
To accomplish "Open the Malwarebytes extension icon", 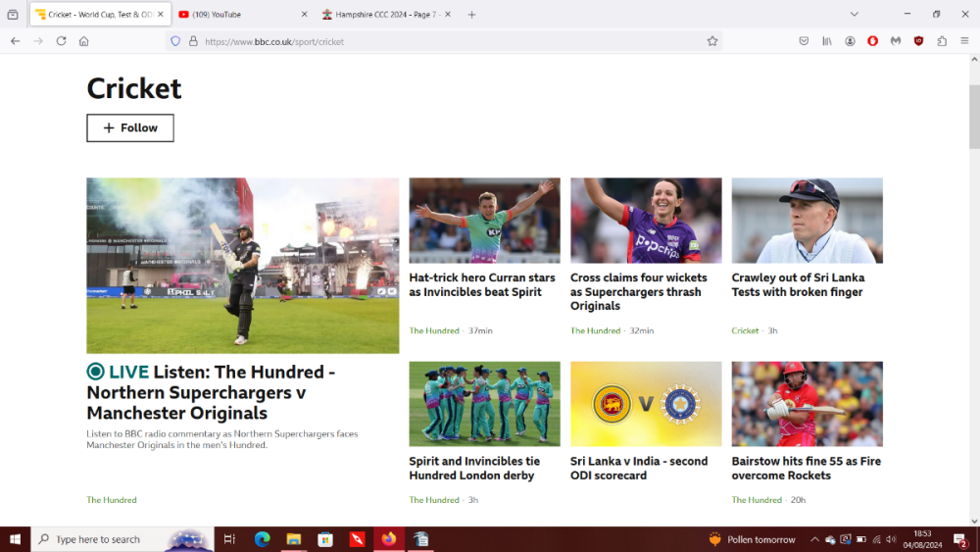I will [x=896, y=41].
